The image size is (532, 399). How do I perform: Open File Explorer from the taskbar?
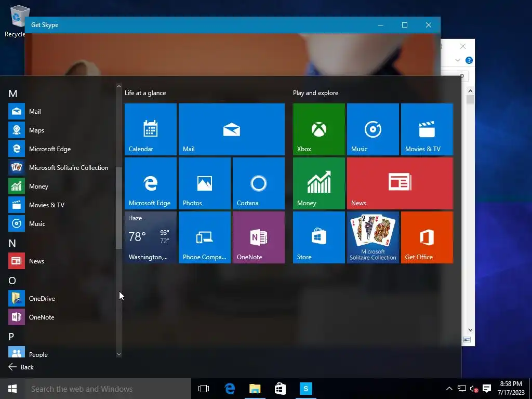tap(255, 389)
